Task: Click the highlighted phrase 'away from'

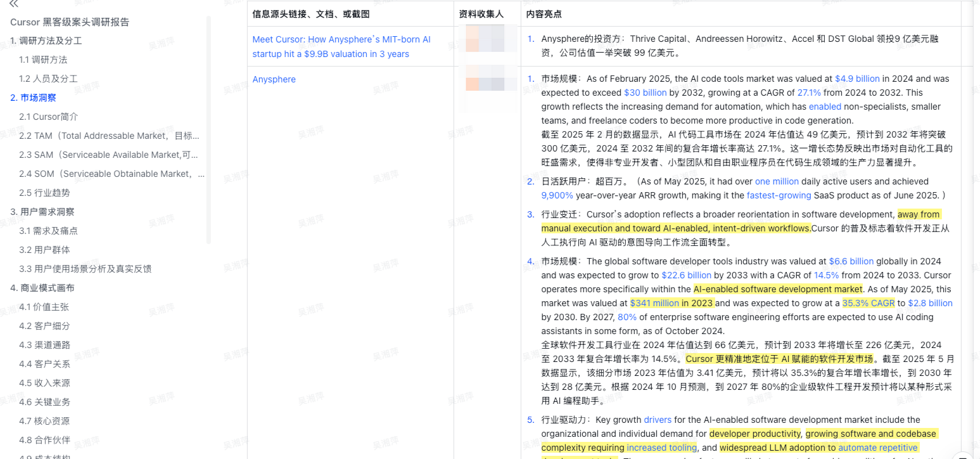Action: [919, 214]
